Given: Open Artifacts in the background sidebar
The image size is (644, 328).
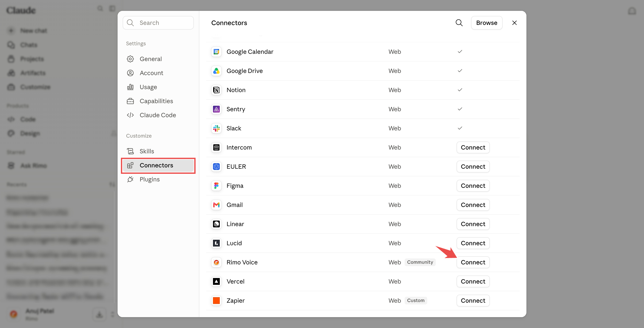Looking at the screenshot, I should (26, 73).
